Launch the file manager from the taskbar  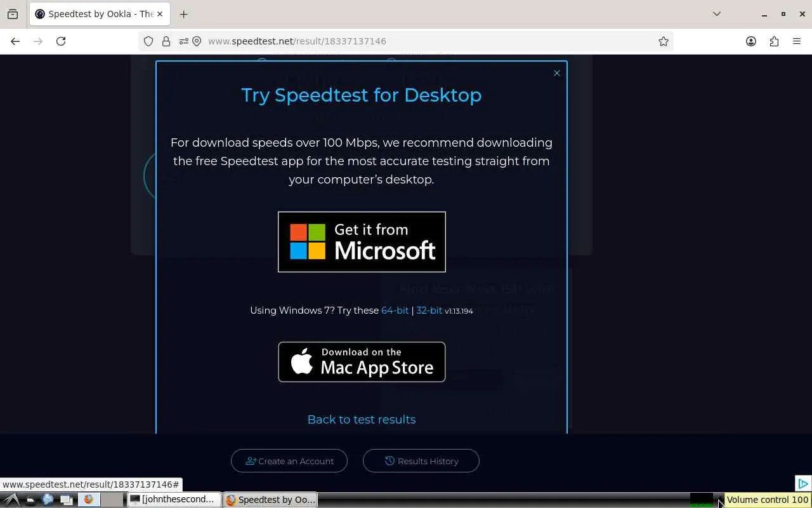(30, 500)
